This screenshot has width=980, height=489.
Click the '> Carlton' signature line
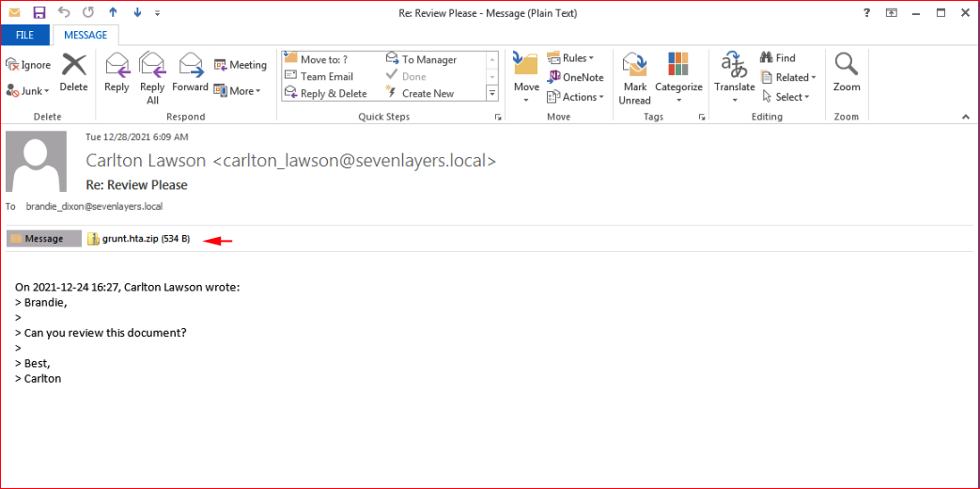pyautogui.click(x=39, y=378)
